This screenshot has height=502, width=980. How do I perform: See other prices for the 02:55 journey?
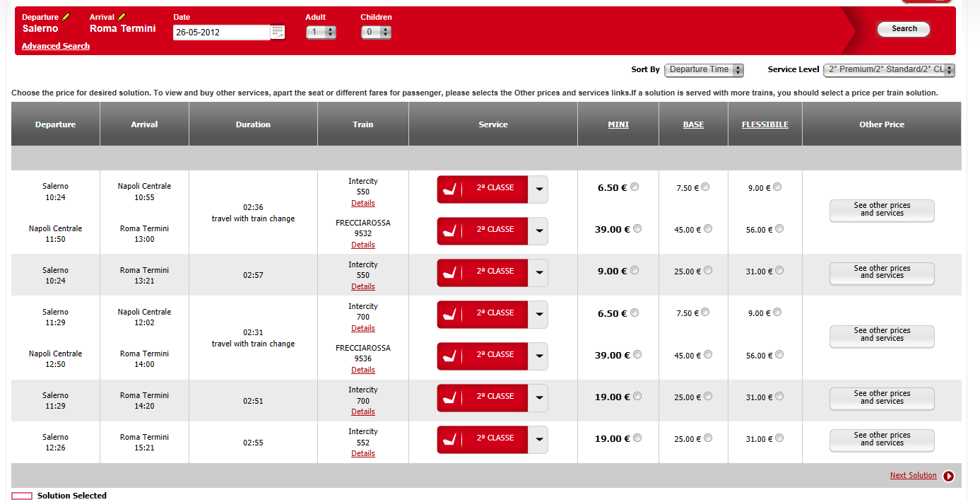click(x=882, y=440)
